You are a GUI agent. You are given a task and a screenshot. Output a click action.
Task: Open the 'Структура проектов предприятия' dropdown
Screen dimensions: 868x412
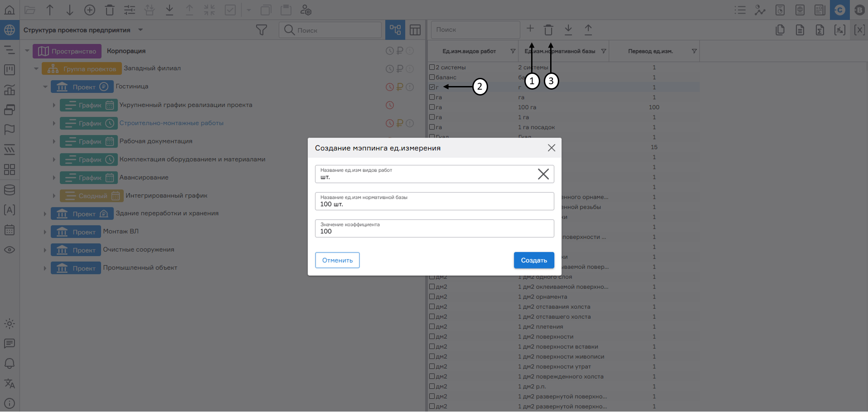[140, 30]
